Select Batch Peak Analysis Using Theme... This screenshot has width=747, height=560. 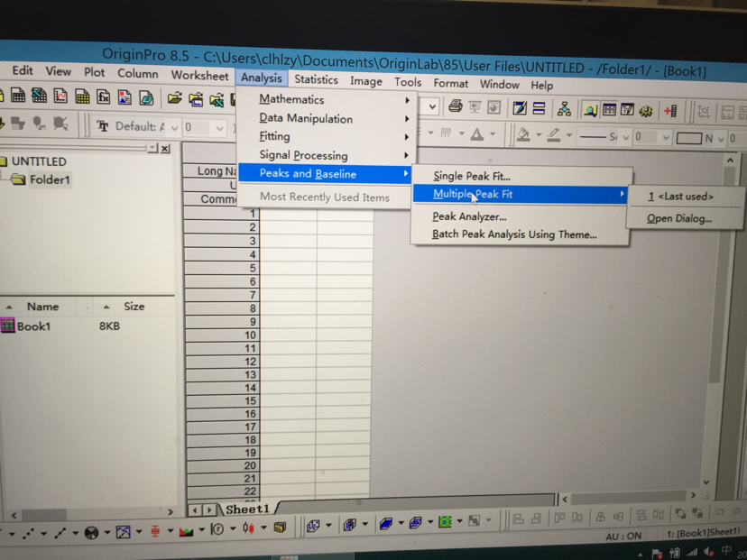pyautogui.click(x=514, y=234)
